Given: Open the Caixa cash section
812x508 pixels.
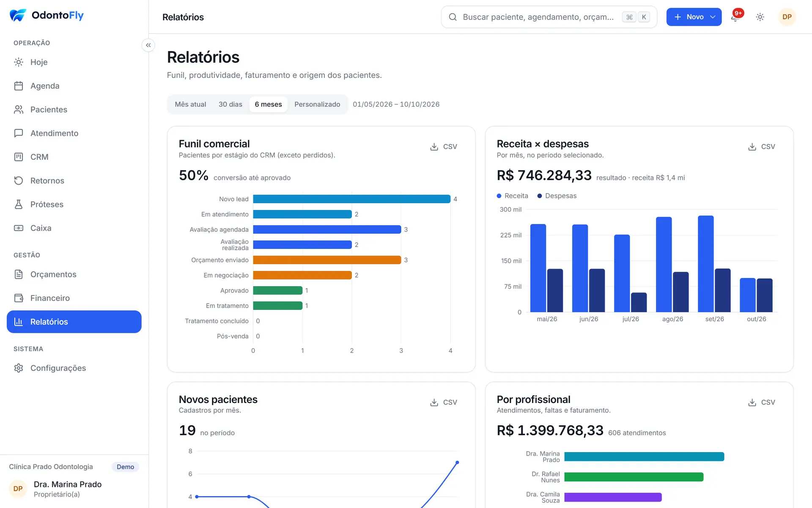Looking at the screenshot, I should point(74,228).
